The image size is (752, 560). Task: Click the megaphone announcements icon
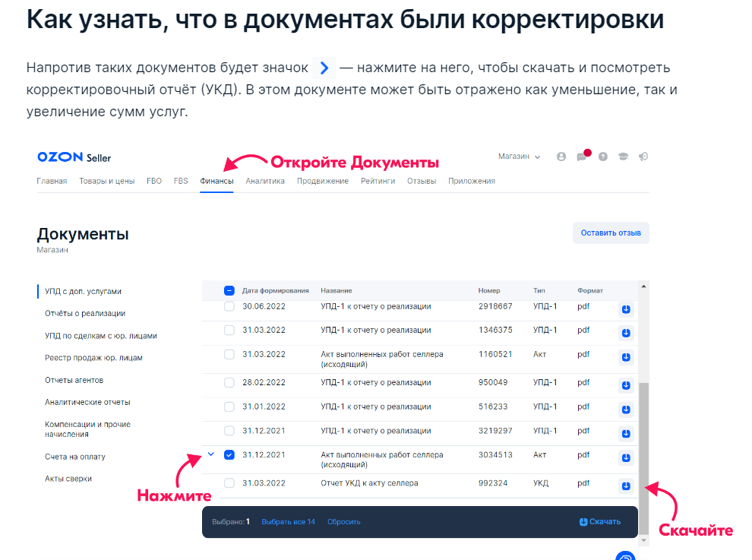click(643, 157)
